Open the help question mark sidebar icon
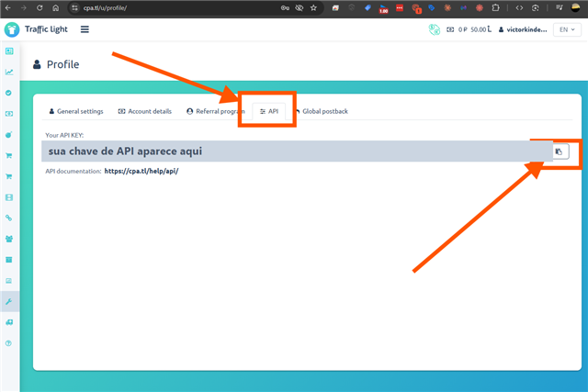The width and height of the screenshot is (588, 392). point(8,343)
